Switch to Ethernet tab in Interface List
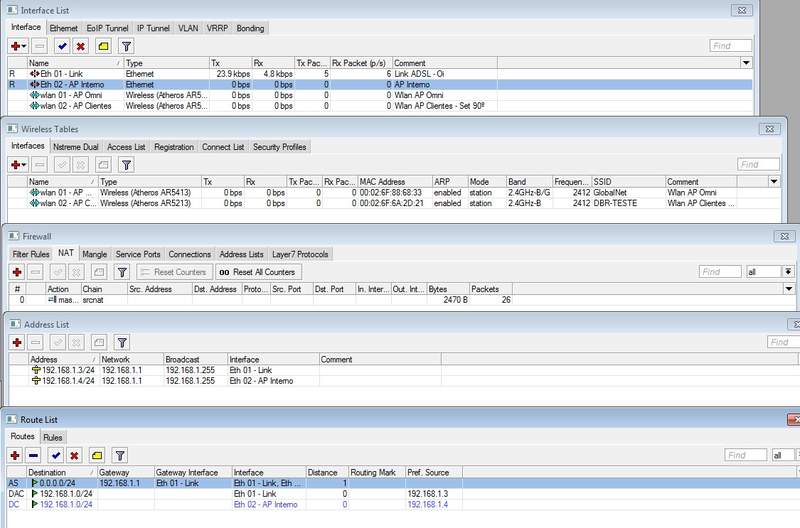This screenshot has height=528, width=800. (x=64, y=29)
